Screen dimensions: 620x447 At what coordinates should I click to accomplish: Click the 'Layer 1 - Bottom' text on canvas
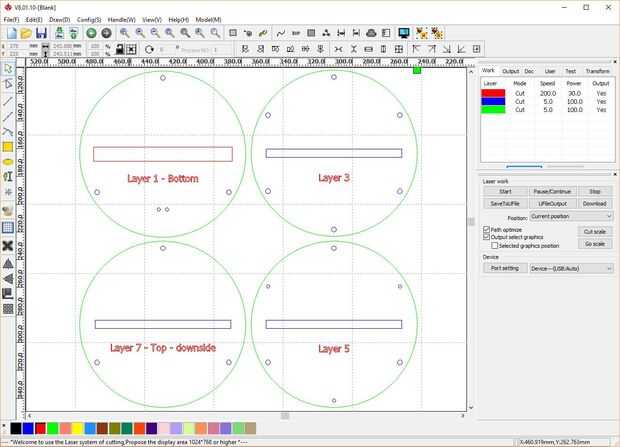tap(163, 179)
